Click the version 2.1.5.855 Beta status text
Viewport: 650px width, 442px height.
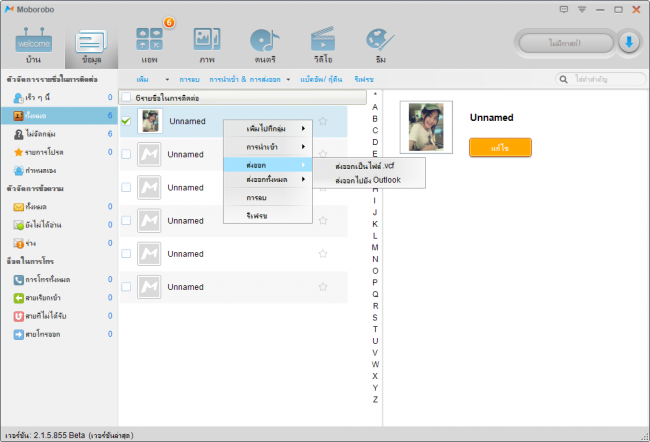point(70,435)
